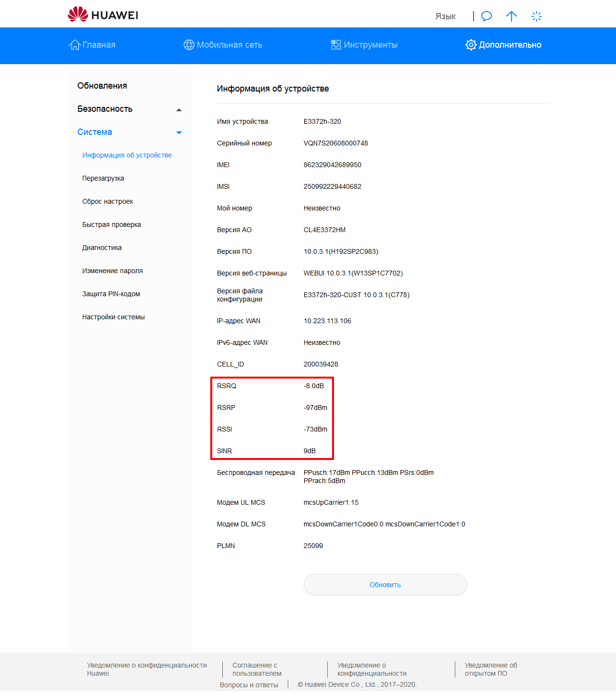Select Перезагрузка in the sidebar

tap(103, 178)
